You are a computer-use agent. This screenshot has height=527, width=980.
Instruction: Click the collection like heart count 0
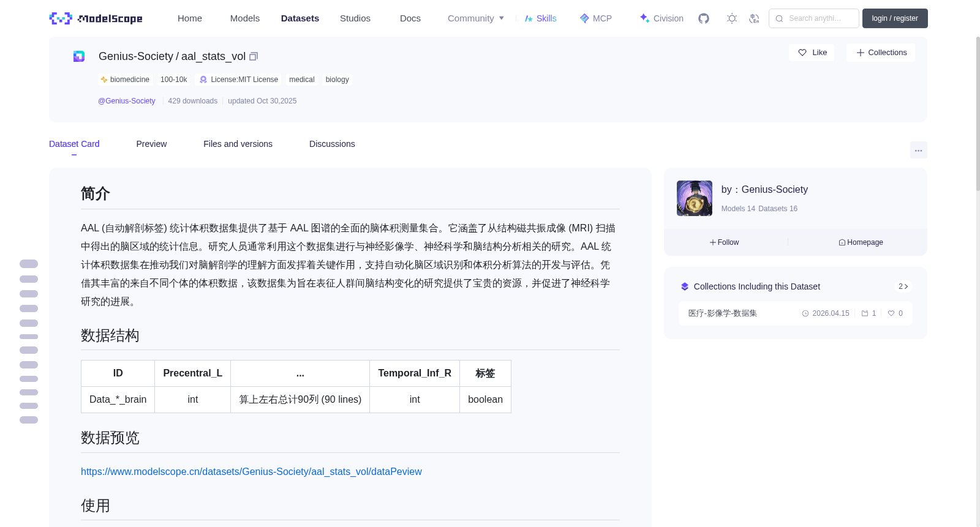tap(895, 313)
